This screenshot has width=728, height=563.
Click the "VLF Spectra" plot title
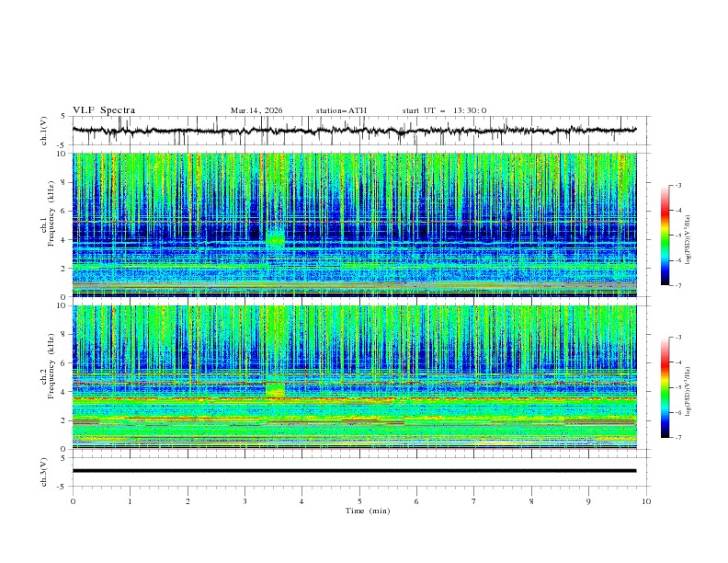[x=104, y=110]
